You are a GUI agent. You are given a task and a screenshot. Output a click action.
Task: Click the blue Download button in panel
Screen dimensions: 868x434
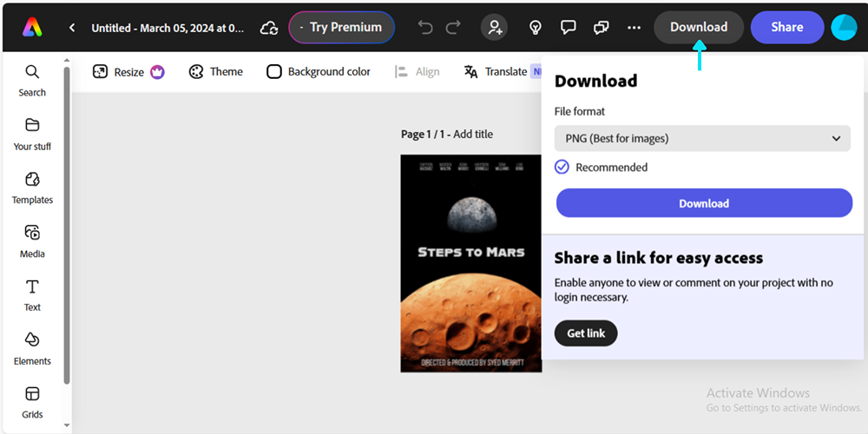(x=704, y=203)
